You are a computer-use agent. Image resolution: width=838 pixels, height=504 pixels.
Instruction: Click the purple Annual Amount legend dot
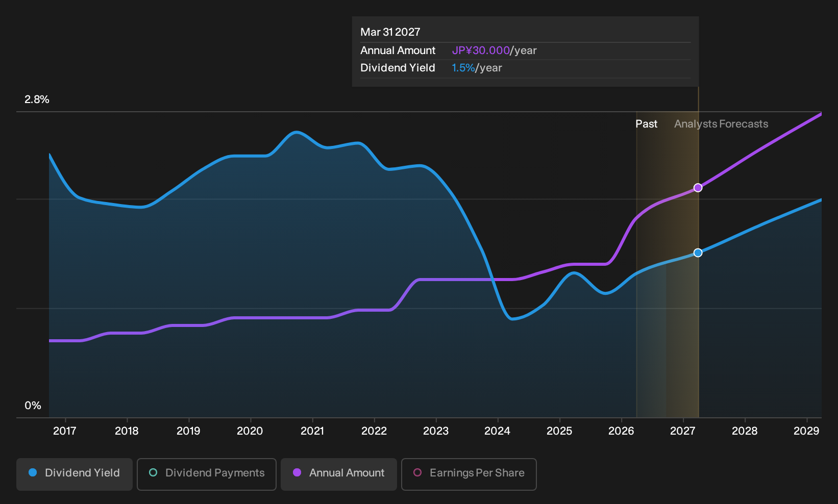click(x=297, y=472)
